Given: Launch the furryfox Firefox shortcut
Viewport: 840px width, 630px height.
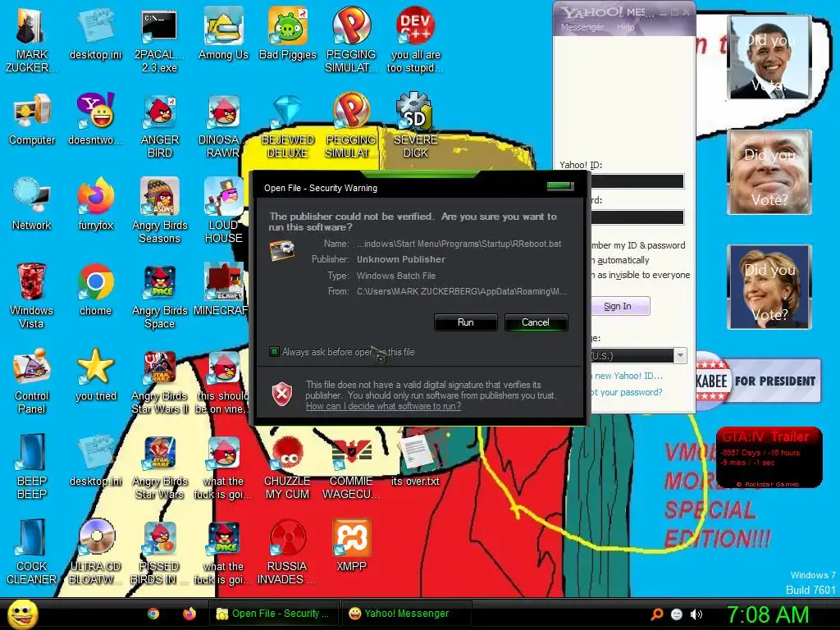Looking at the screenshot, I should 96,204.
